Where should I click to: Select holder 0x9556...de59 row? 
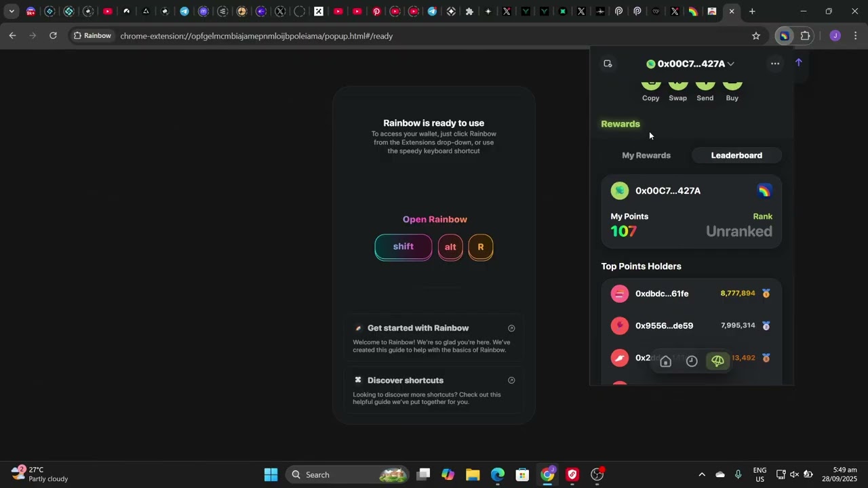point(692,325)
